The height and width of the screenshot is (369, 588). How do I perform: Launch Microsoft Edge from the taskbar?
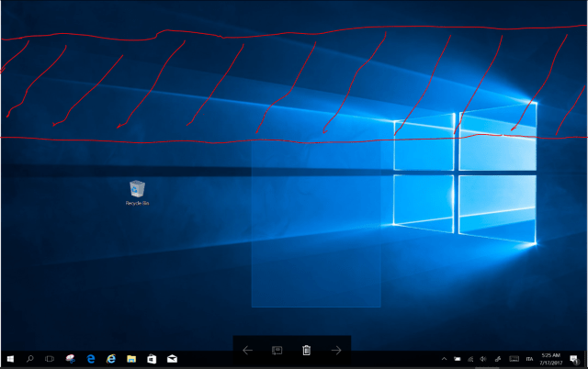click(x=91, y=358)
